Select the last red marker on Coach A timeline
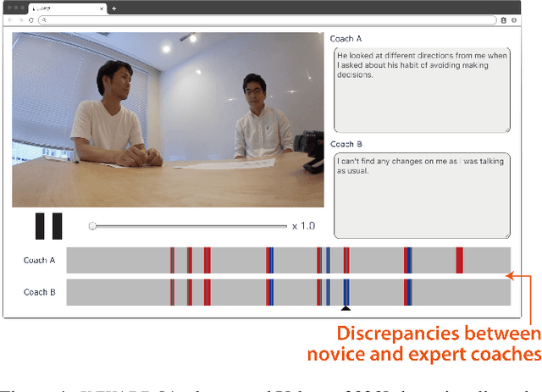 (459, 260)
